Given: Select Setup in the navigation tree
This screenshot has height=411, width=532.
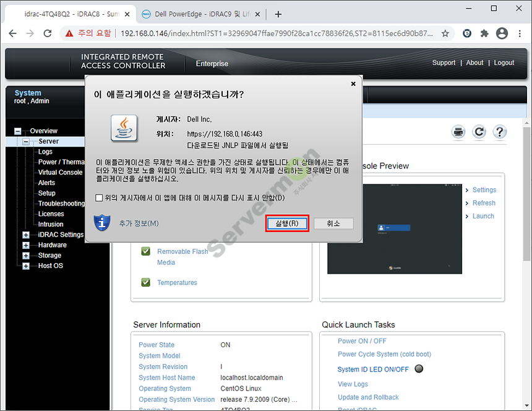Looking at the screenshot, I should [46, 193].
